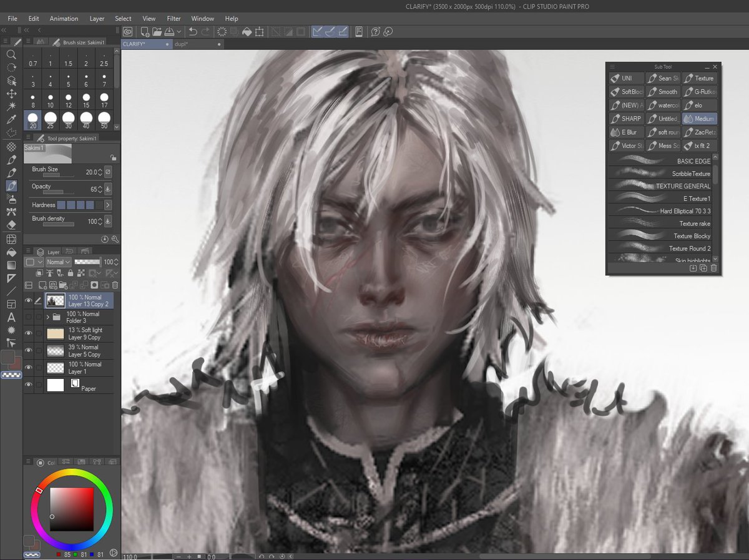Select the Fill bucket tool

pyautogui.click(x=11, y=252)
